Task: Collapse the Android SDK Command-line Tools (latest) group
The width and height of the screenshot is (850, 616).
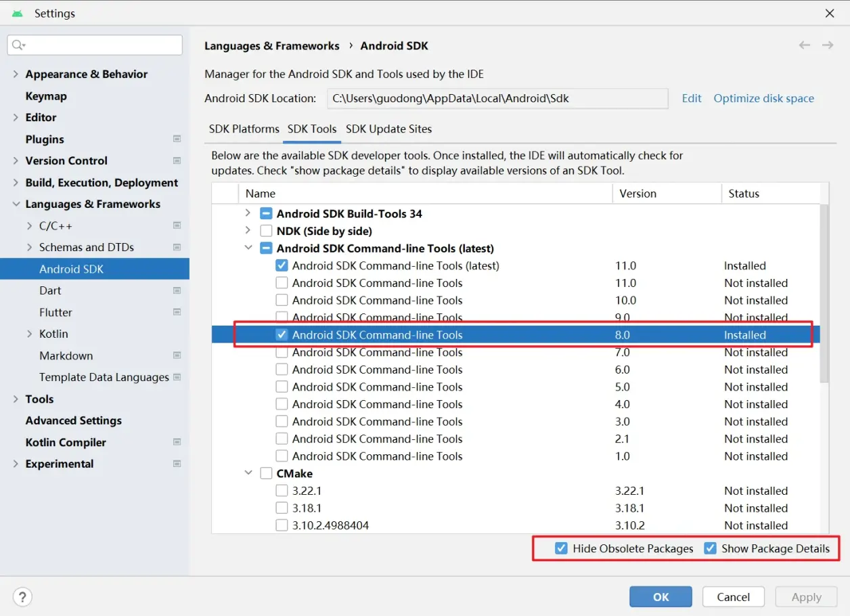Action: [248, 248]
